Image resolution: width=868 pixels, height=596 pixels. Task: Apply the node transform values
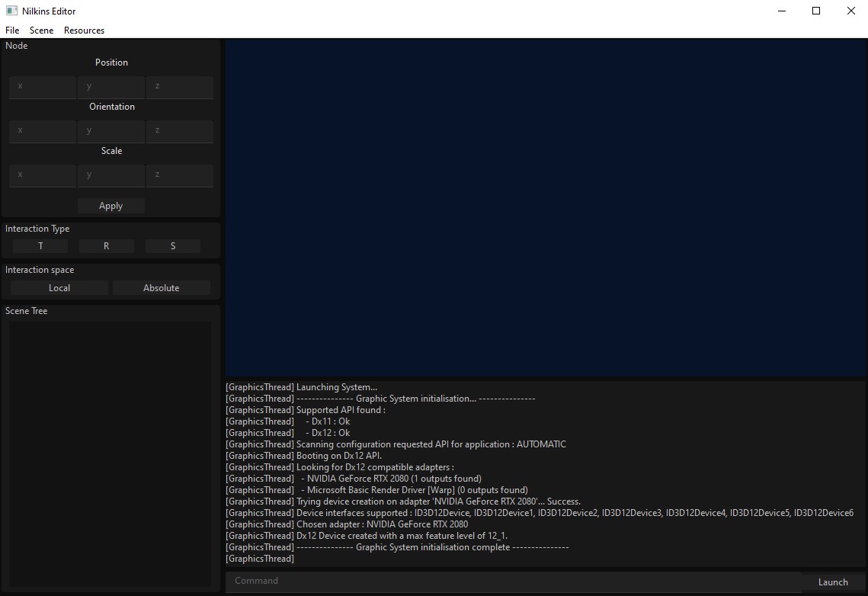coord(111,206)
